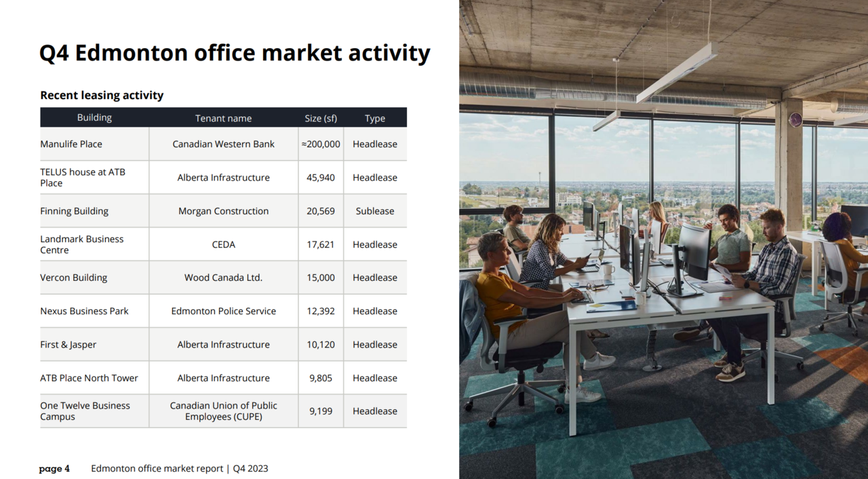
Task: Select the 'Canadian Western Bank' cell
Action: pyautogui.click(x=223, y=144)
